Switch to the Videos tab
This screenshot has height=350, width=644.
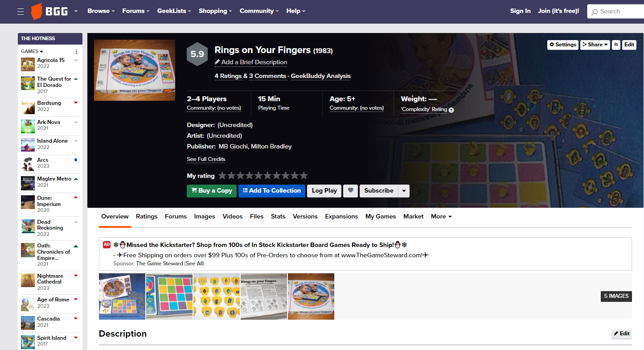[x=233, y=217]
